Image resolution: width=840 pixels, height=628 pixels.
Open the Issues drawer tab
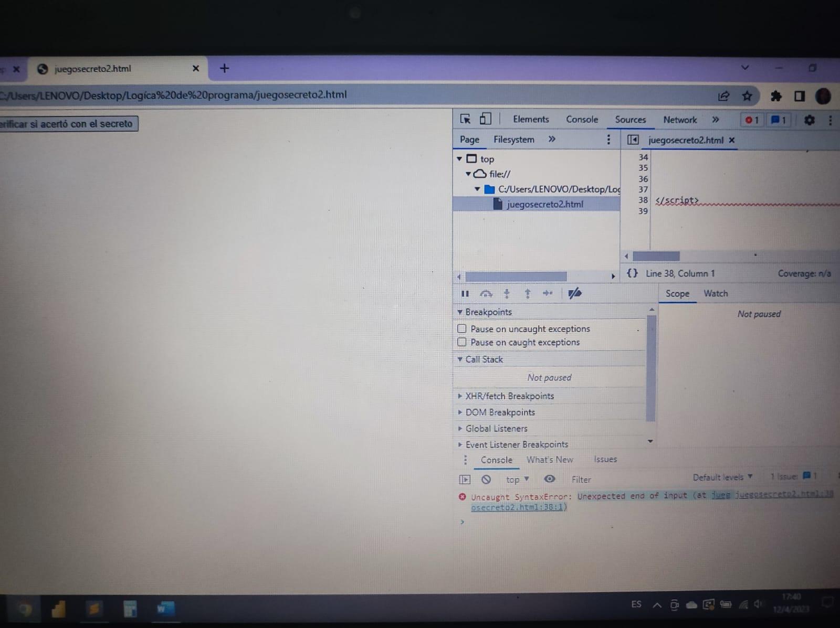click(605, 459)
